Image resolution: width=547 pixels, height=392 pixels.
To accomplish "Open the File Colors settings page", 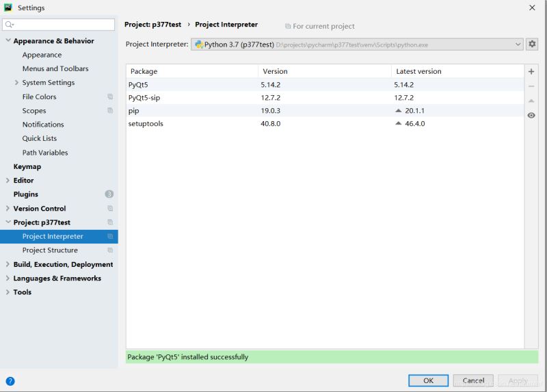I will tap(40, 96).
